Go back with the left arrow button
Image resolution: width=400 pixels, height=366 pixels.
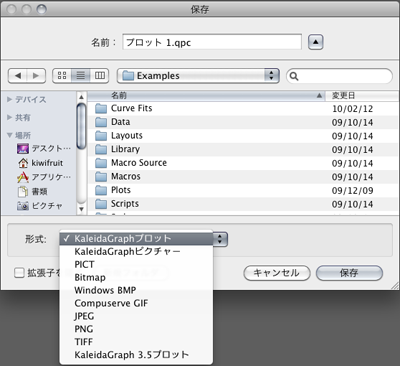point(17,76)
